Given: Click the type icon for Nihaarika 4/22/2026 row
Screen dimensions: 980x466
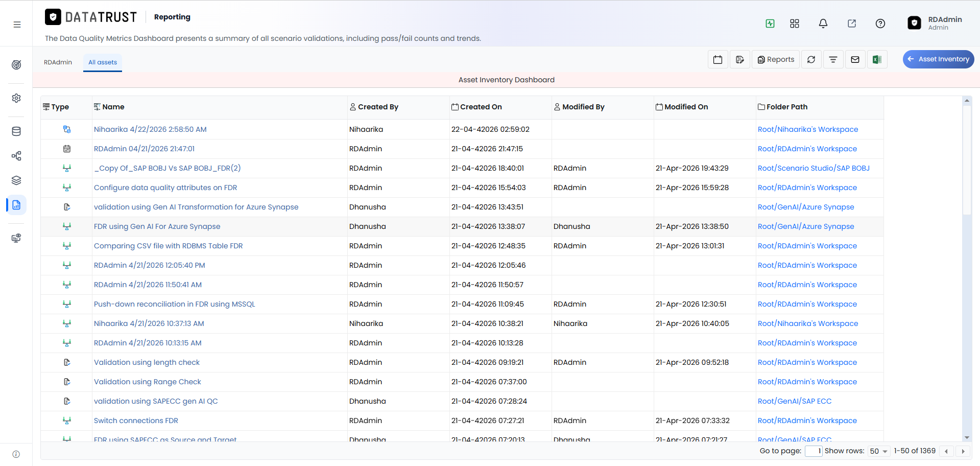Looking at the screenshot, I should [67, 129].
